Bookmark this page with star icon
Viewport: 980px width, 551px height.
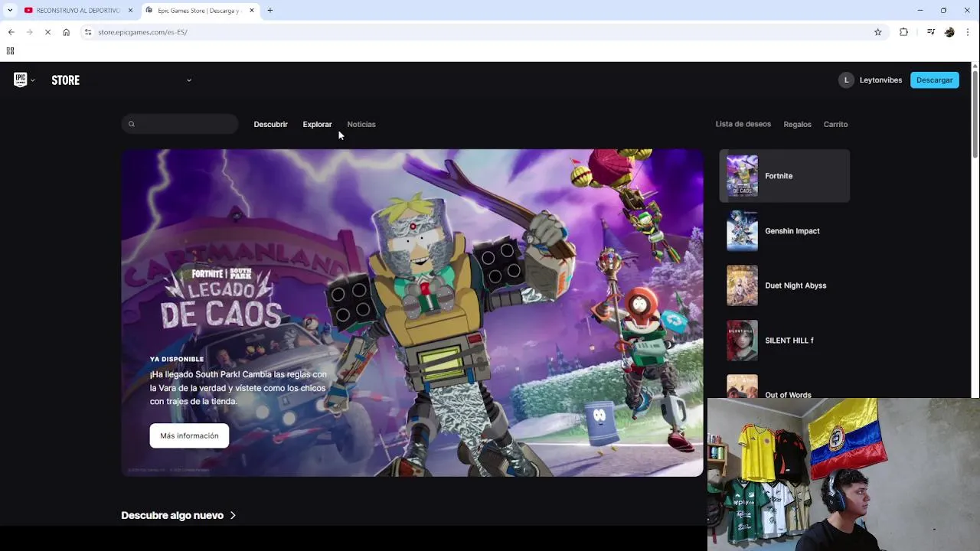pos(878,32)
